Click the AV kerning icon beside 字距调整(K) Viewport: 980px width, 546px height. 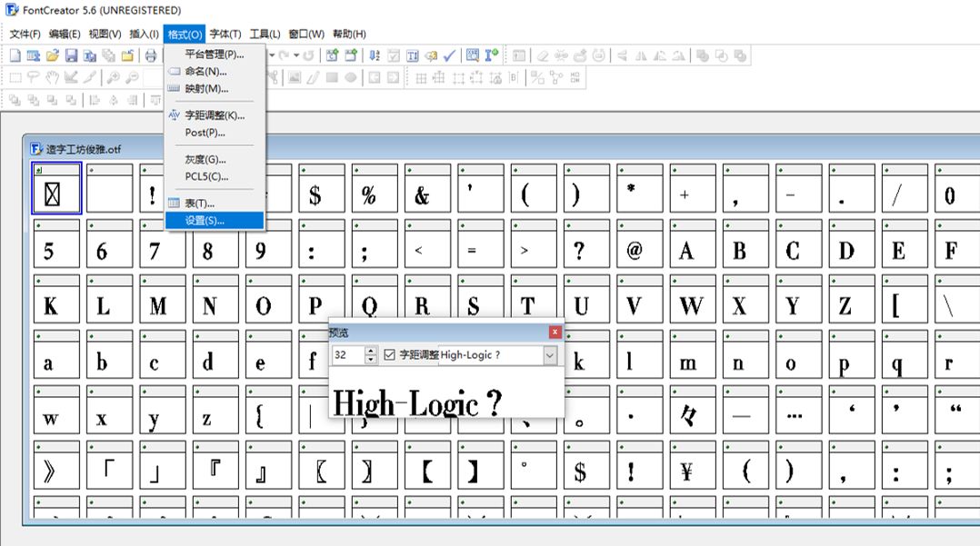[174, 115]
